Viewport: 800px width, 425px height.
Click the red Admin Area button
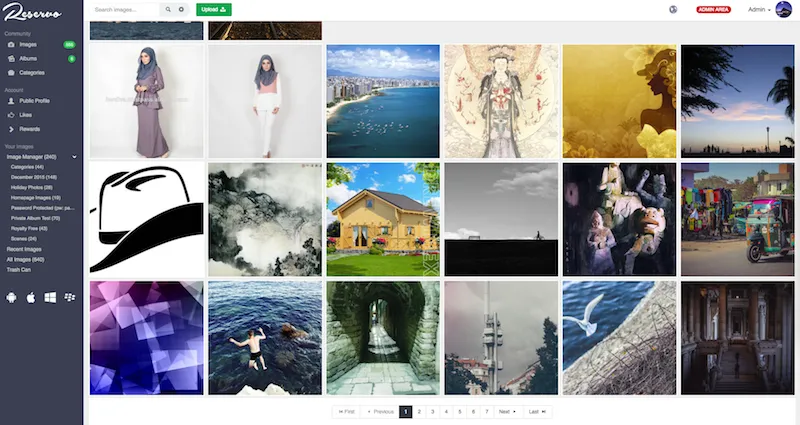[713, 9]
